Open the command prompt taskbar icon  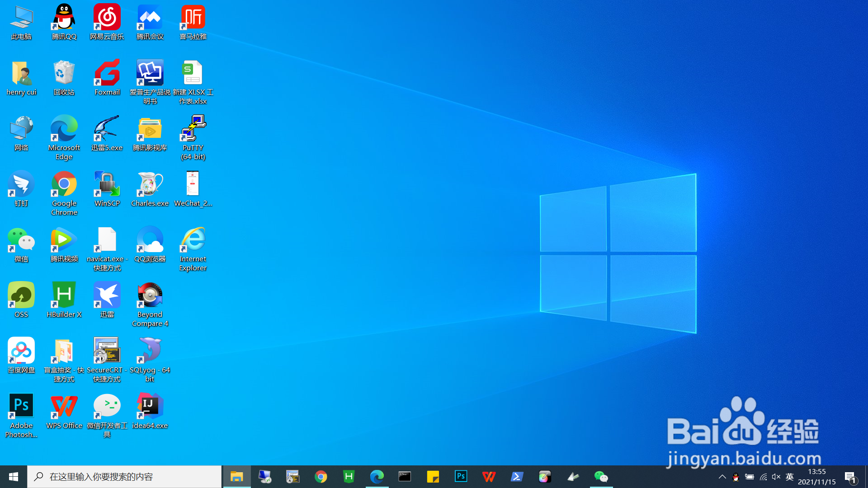[x=405, y=477]
